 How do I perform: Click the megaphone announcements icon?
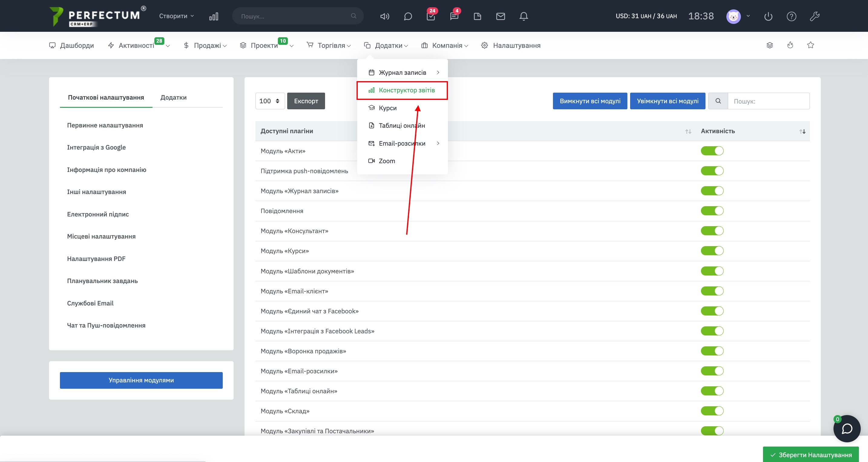[384, 16]
